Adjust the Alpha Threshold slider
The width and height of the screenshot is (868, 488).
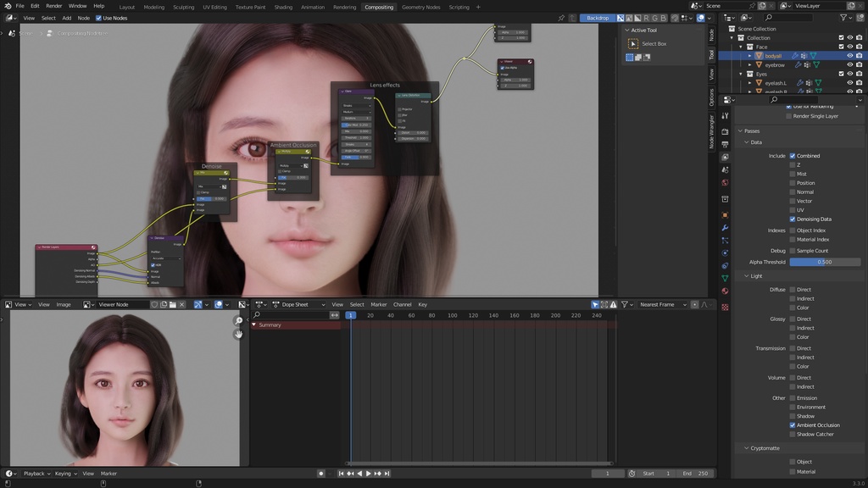825,262
